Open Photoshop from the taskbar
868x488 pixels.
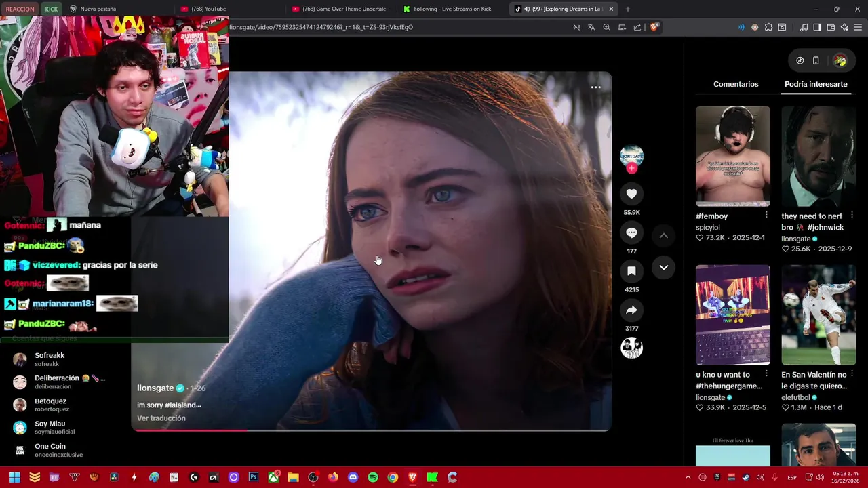tap(254, 477)
